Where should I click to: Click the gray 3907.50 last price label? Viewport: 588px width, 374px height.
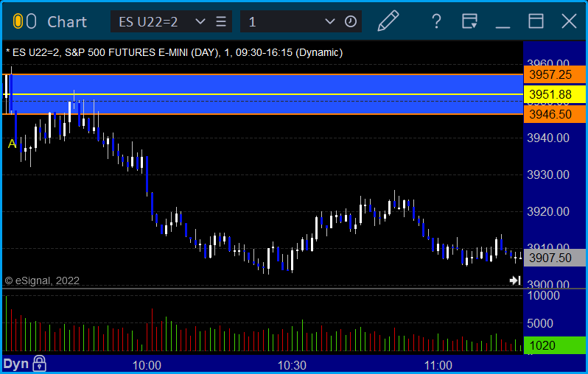tap(555, 258)
